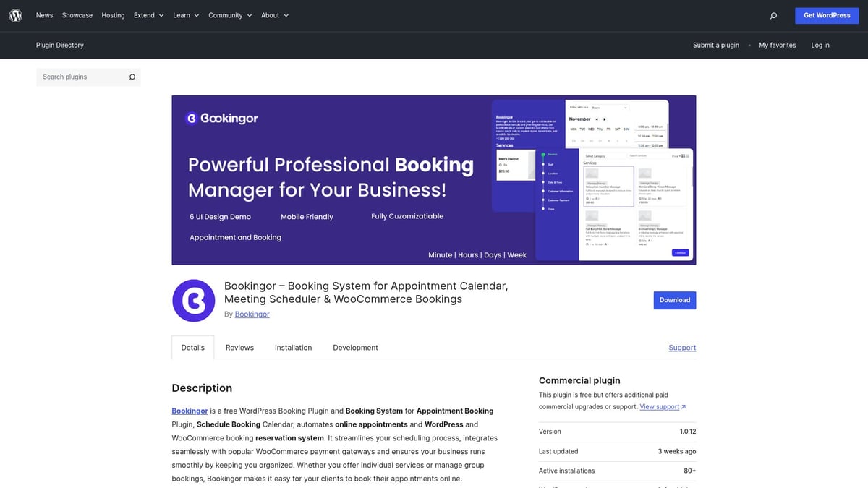The image size is (868, 488).
Task: Click the external-link icon beside View support
Action: click(x=682, y=406)
